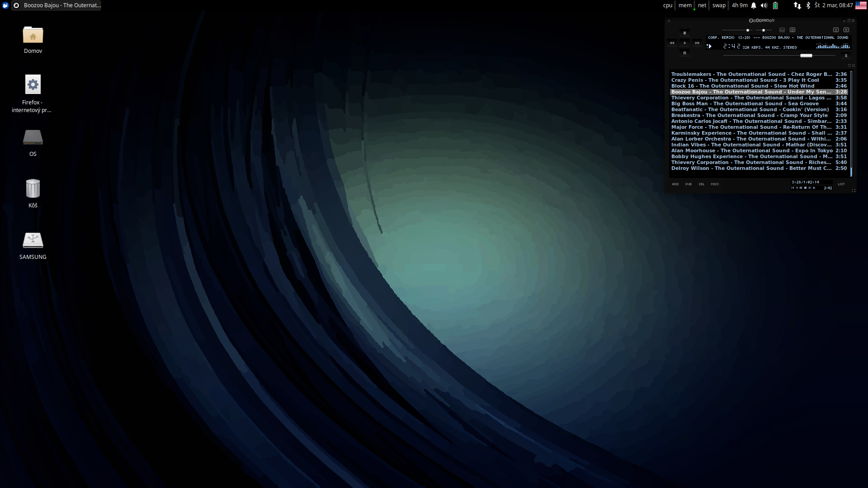Select Major Force - Re-Return Of Th... track
The width and height of the screenshot is (868, 488).
click(x=759, y=127)
